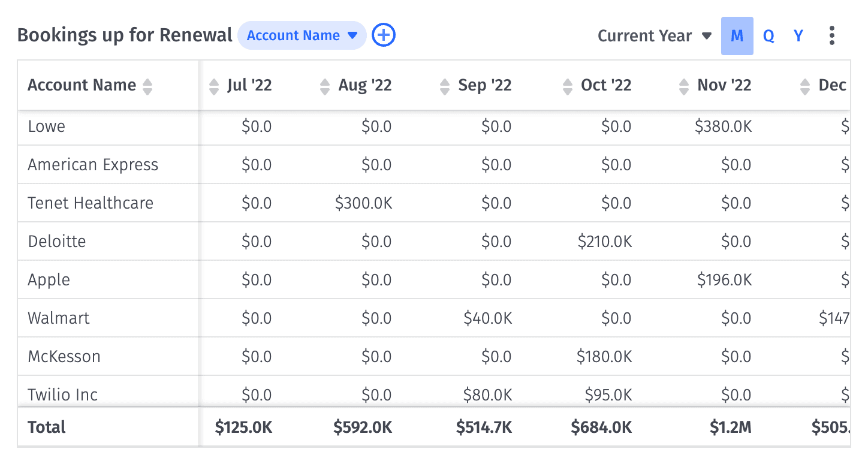Sort the Sep '22 column
Viewport: 868px width, 458px height.
[x=444, y=86]
